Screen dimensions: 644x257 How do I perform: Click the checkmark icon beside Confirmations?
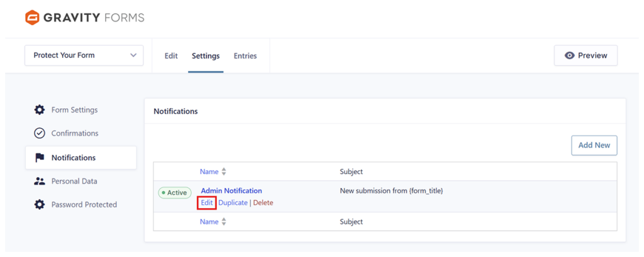pos(40,133)
